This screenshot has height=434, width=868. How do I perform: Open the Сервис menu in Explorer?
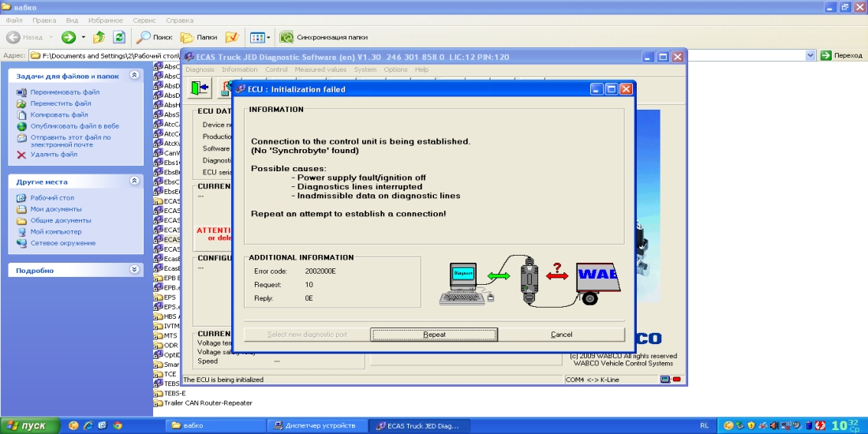pyautogui.click(x=144, y=20)
